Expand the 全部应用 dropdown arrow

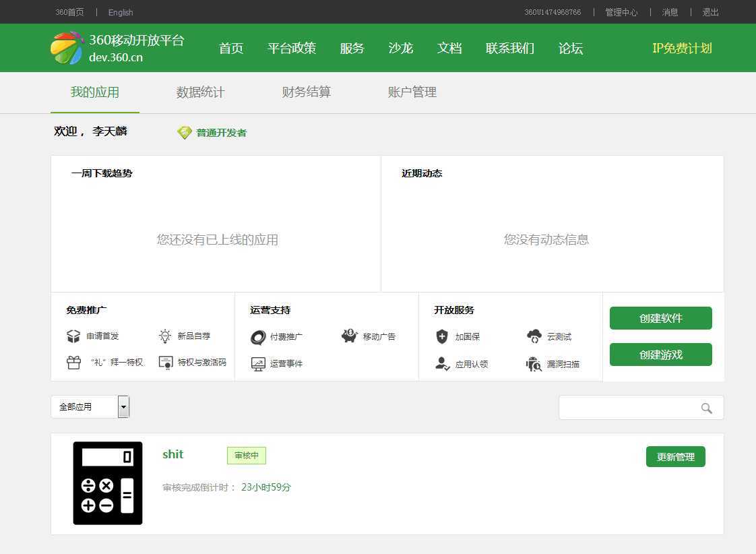point(123,406)
